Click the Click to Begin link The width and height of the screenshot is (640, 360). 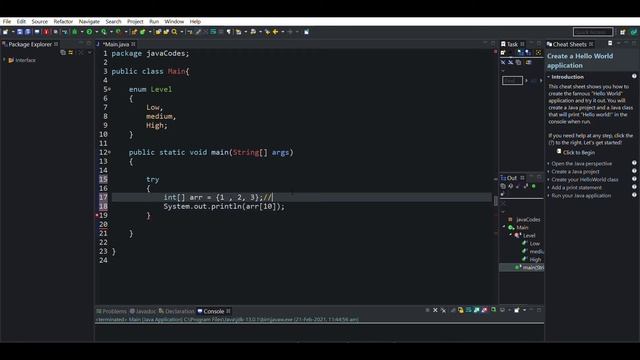click(579, 152)
